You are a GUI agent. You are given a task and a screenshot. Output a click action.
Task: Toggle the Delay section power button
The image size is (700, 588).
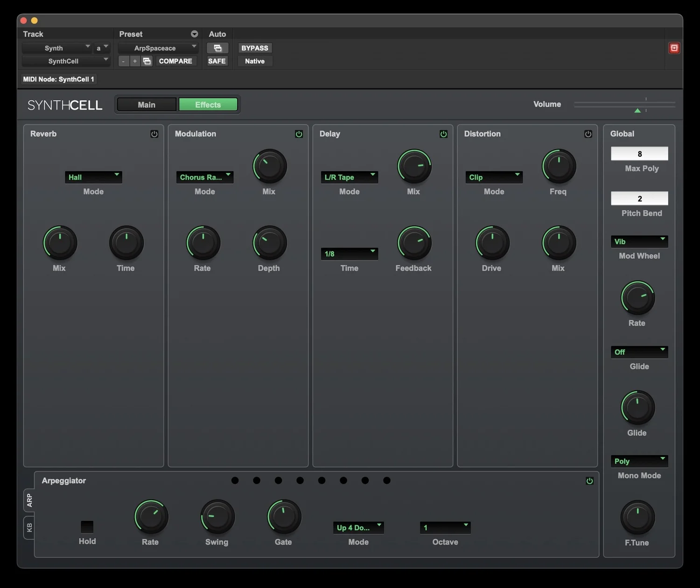point(443,134)
